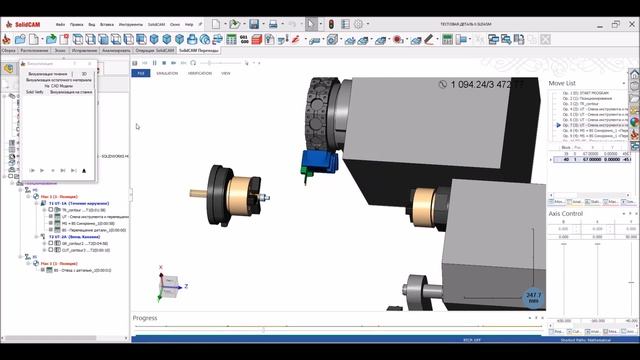Viewport: 640px width, 360px height.
Task: Pause the machine simulation
Action: [x=154, y=63]
